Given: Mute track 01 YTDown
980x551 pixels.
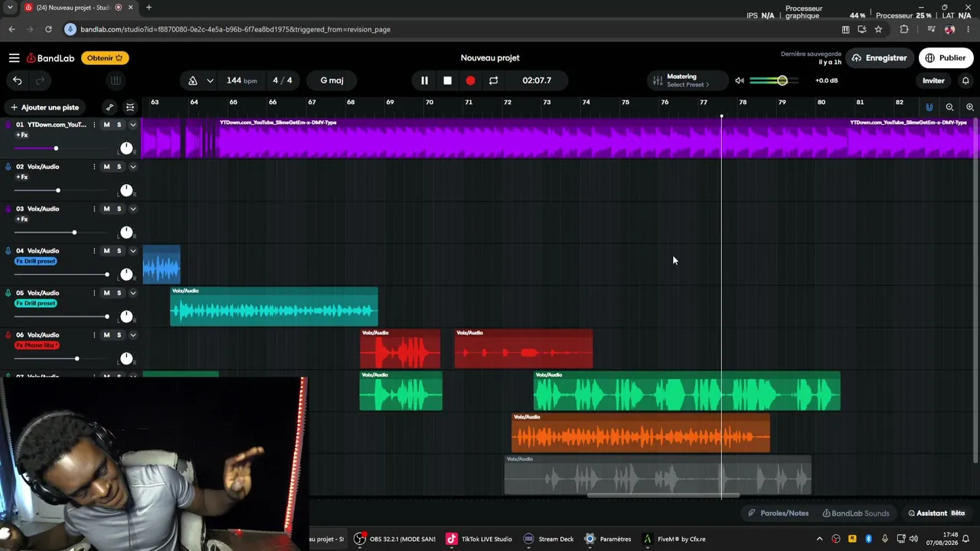Looking at the screenshot, I should point(106,125).
